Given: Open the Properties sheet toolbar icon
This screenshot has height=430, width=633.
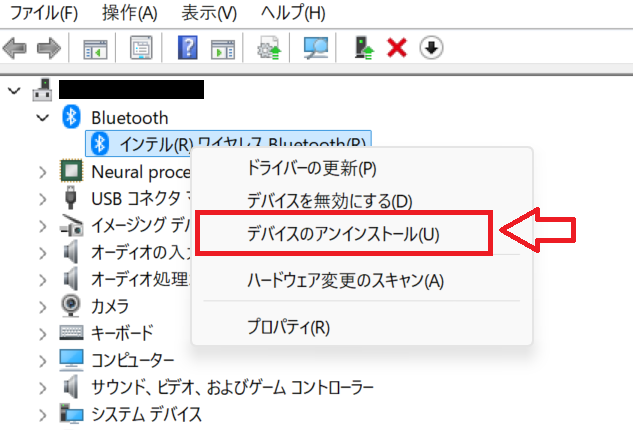Looking at the screenshot, I should 141,48.
